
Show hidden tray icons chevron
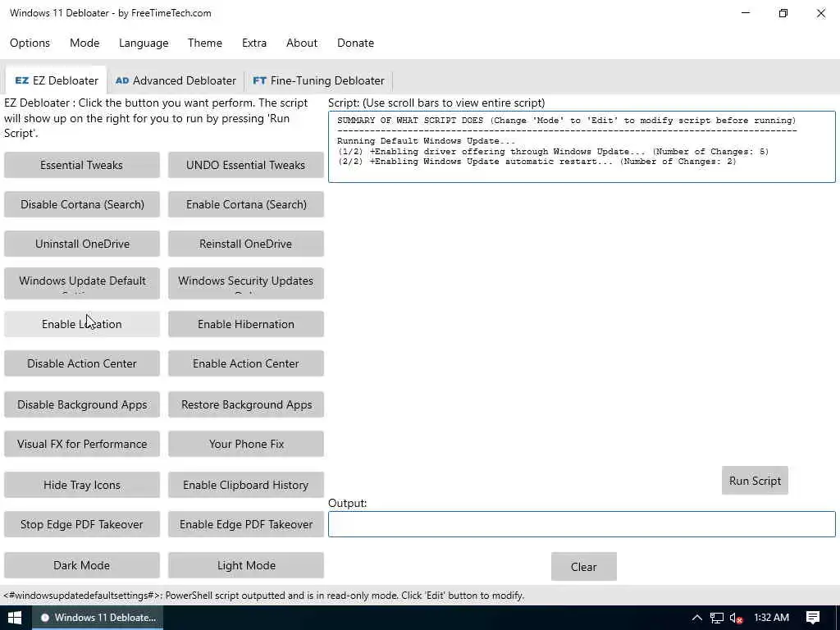[x=697, y=618]
